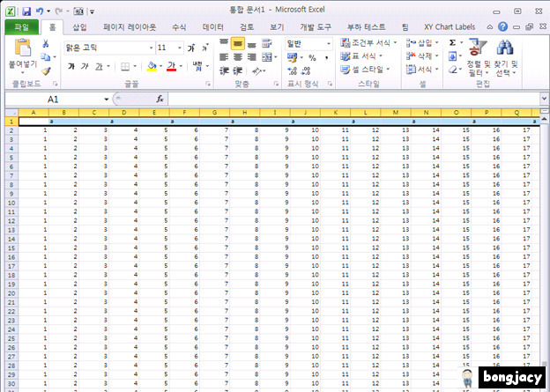Toggle wrap text icon
Viewport: 550px width, 392px height.
267,43
